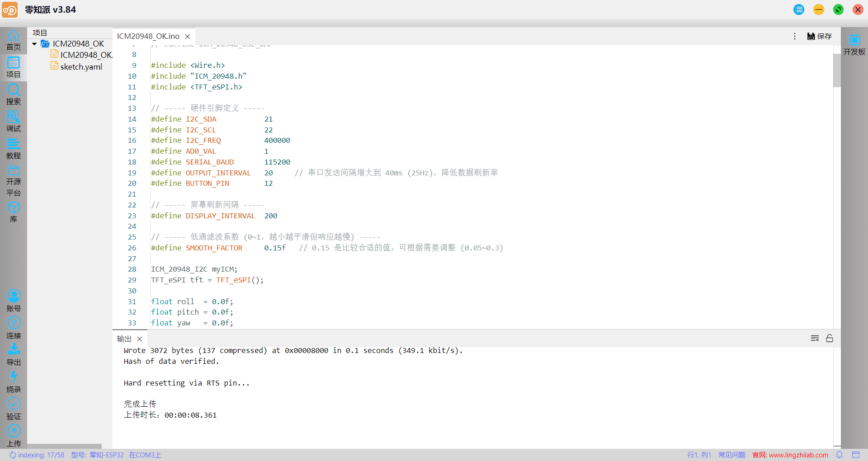868x461 pixels.
Task: Open the 首页 home sidebar icon
Action: (x=13, y=40)
